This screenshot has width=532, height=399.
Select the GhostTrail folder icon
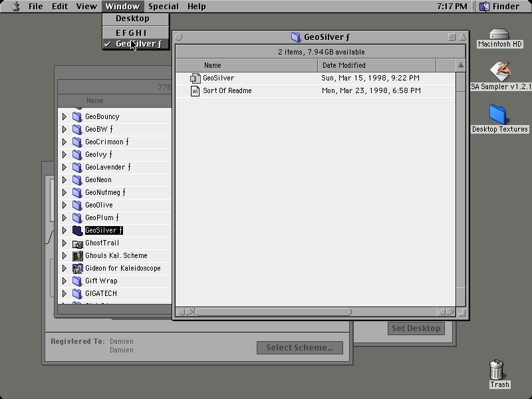77,243
